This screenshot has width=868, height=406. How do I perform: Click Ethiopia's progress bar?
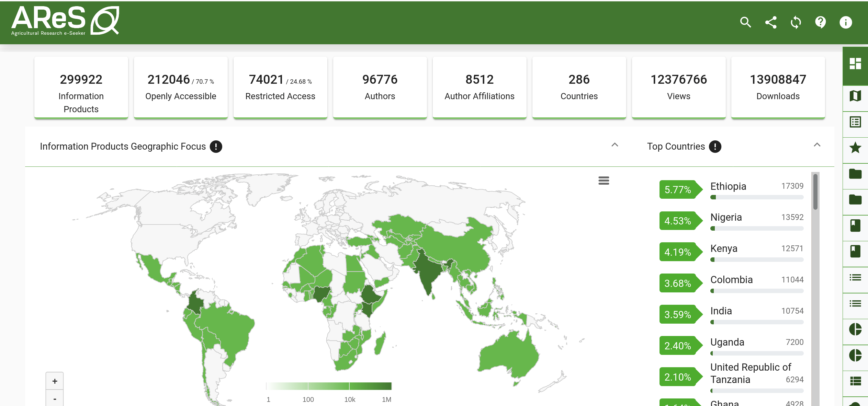757,197
